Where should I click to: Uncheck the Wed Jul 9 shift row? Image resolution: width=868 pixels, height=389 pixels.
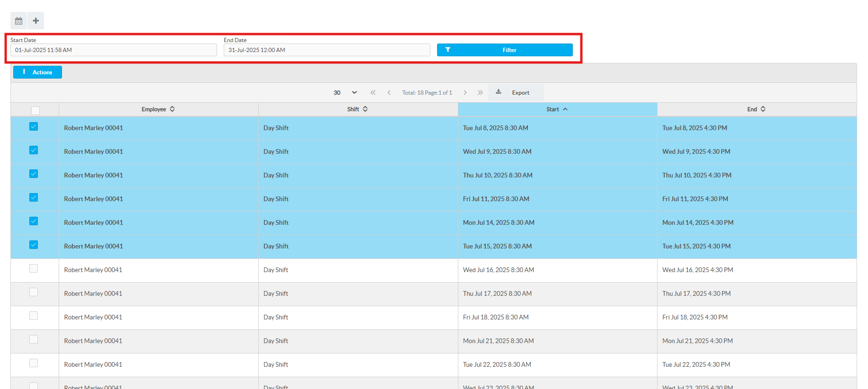click(34, 150)
